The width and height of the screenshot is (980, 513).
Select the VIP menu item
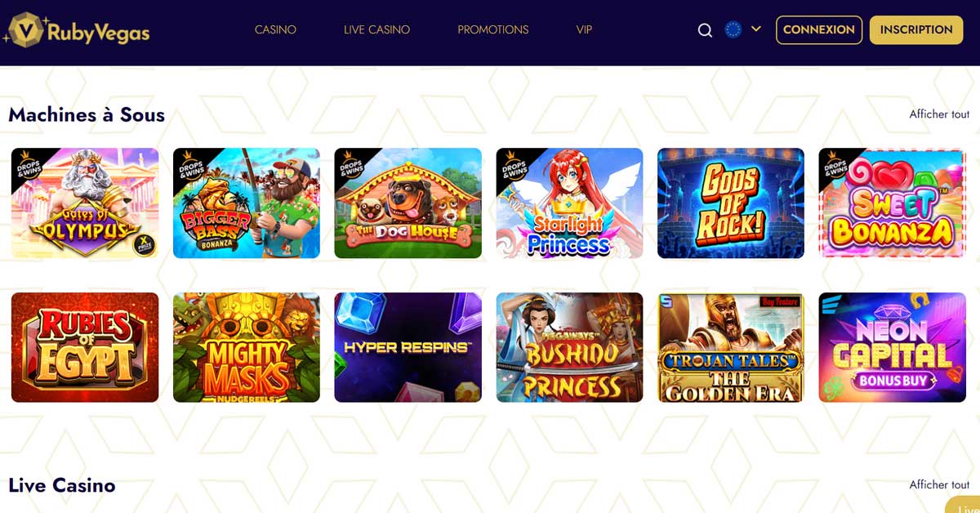[584, 29]
